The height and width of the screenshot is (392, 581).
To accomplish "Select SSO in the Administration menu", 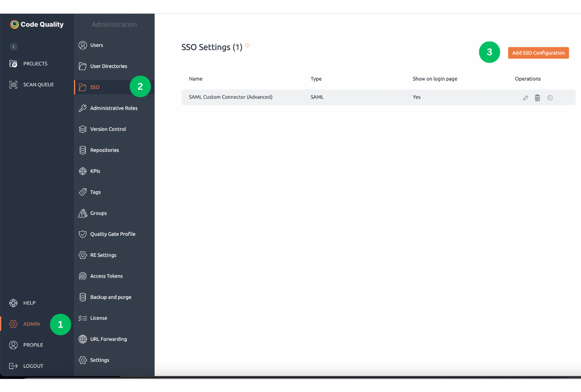I will coord(95,87).
